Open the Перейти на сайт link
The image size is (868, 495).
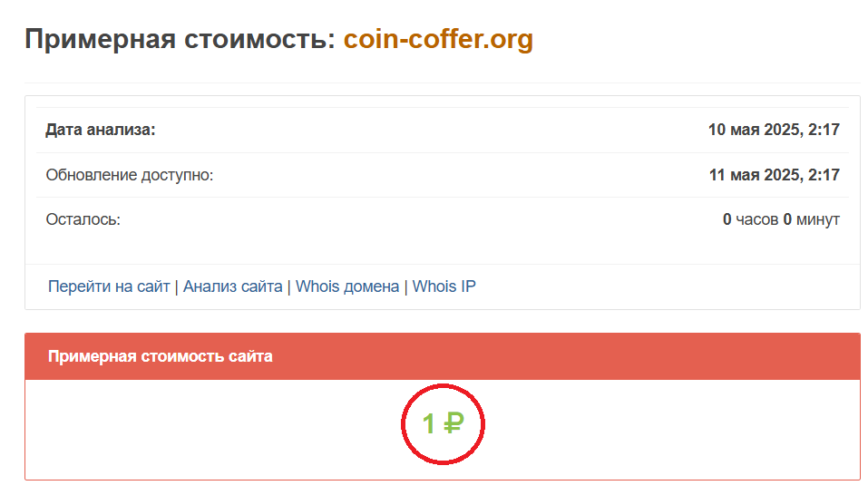point(109,286)
